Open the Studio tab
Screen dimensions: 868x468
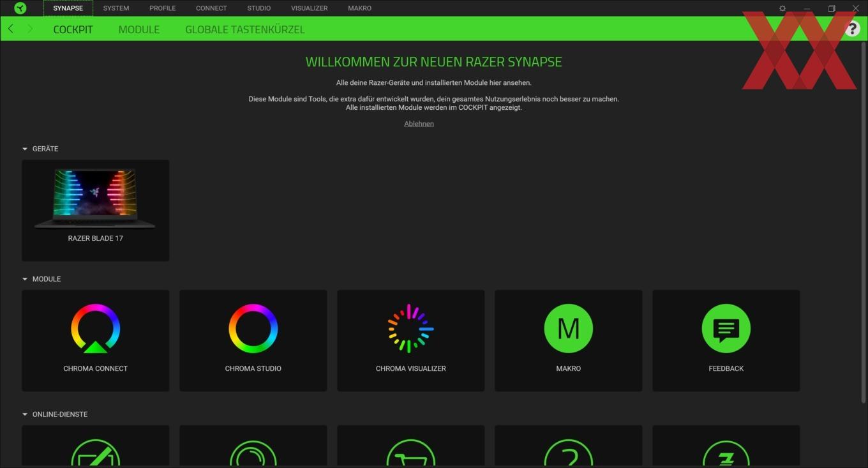(259, 8)
